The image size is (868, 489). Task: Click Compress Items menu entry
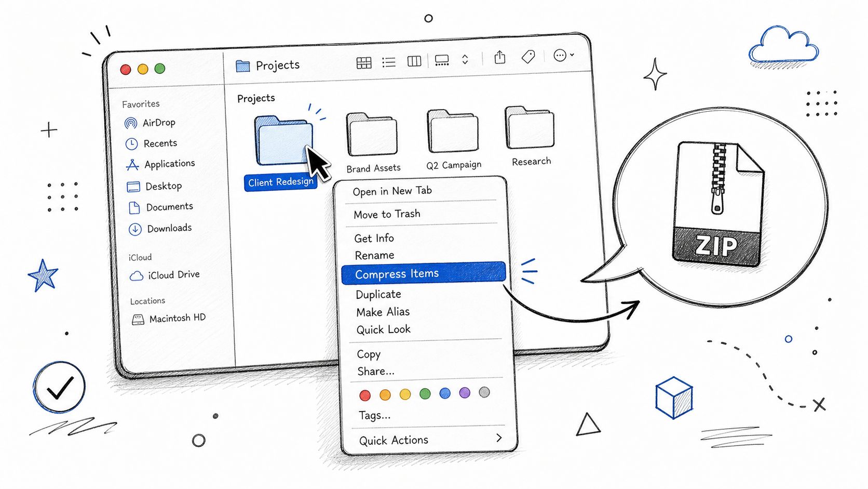click(424, 273)
